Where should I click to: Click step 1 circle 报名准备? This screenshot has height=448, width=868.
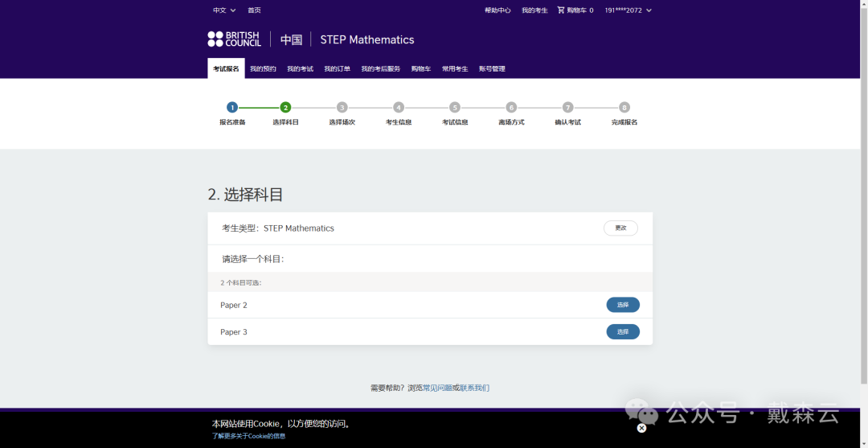click(232, 108)
